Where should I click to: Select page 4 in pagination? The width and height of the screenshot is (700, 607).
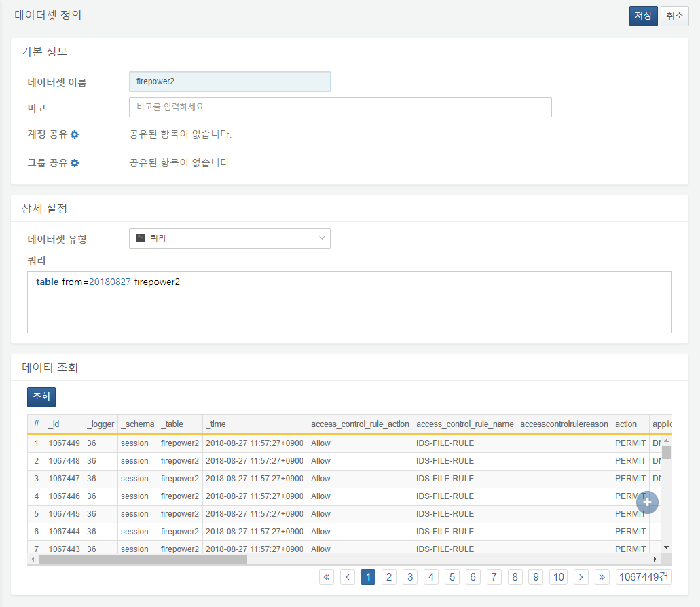pos(431,577)
